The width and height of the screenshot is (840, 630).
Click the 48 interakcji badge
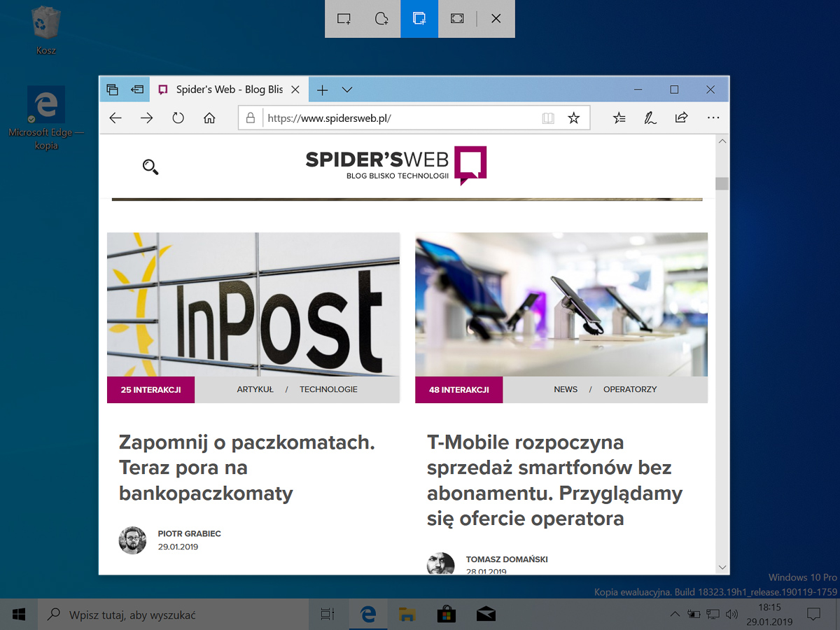(458, 390)
